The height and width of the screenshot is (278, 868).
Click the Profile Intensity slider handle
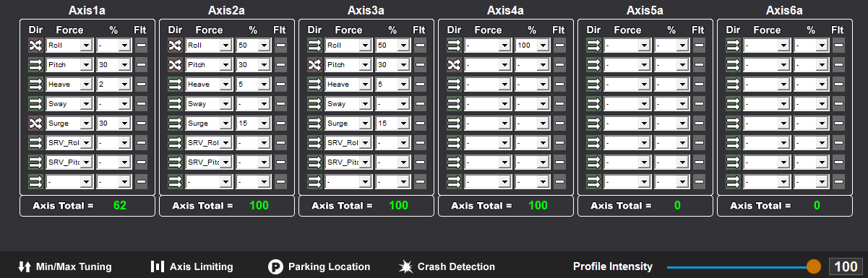pyautogui.click(x=813, y=266)
